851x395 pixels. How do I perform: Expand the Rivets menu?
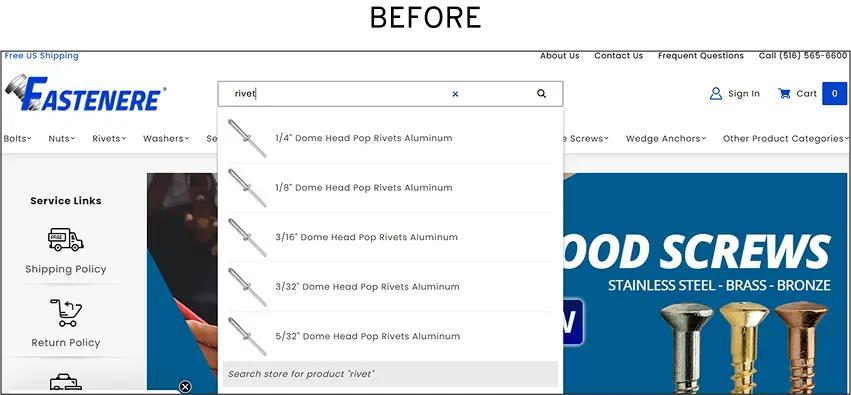pos(109,138)
